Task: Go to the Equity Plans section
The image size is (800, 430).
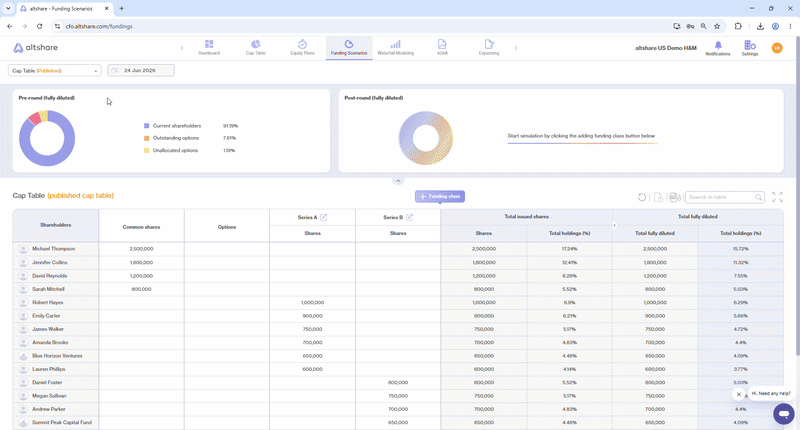Action: pos(302,47)
